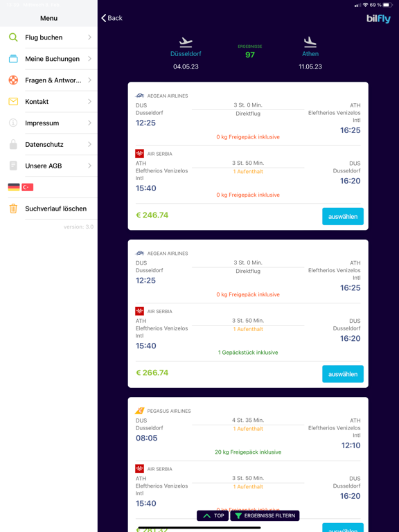The height and width of the screenshot is (532, 399).
Task: Click the 97 Ergebnisse count
Action: (x=250, y=55)
